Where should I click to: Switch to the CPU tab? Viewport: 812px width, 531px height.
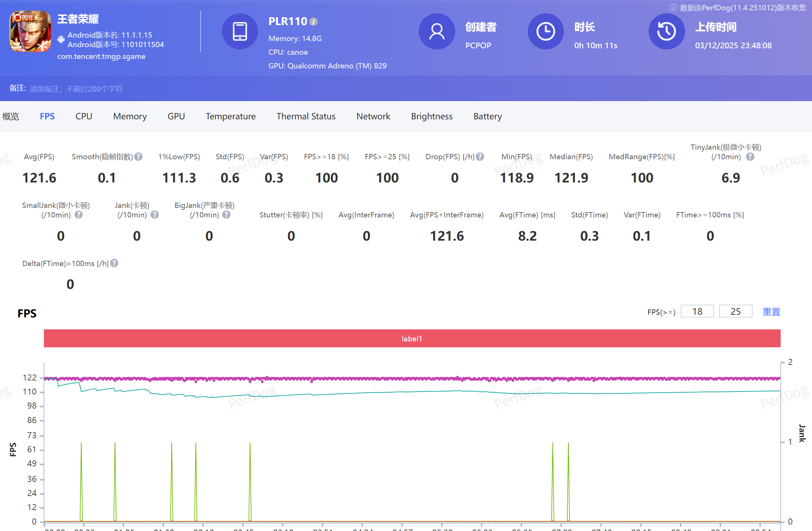pos(84,116)
